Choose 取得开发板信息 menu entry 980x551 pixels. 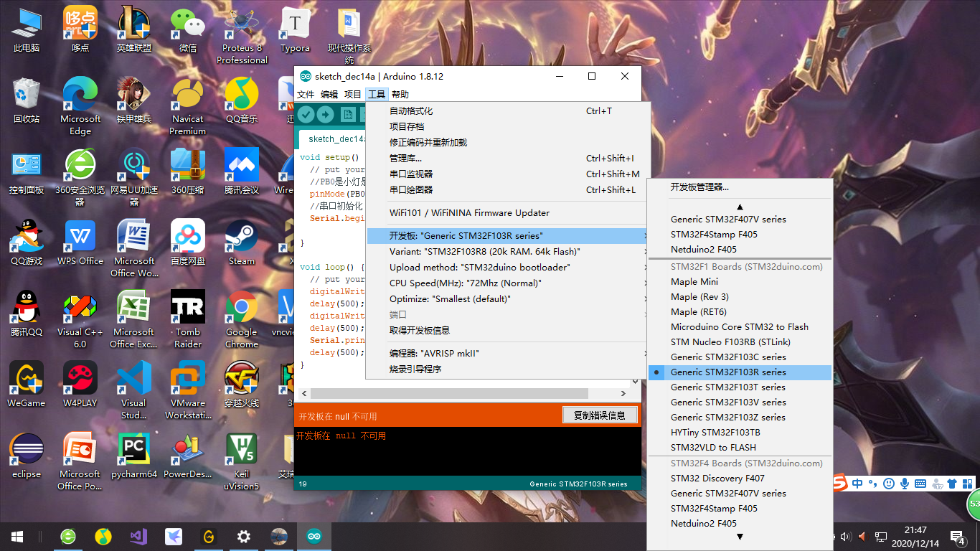pyautogui.click(x=508, y=331)
